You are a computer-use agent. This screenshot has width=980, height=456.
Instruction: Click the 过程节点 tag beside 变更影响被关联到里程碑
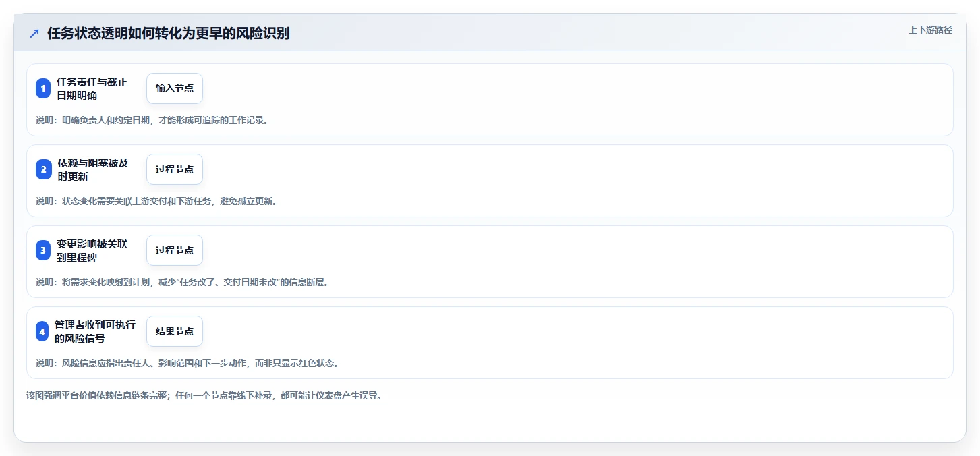[x=175, y=250]
